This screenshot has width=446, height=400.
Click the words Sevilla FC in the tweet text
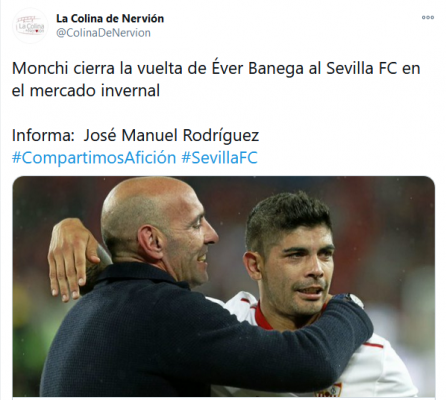(x=362, y=68)
